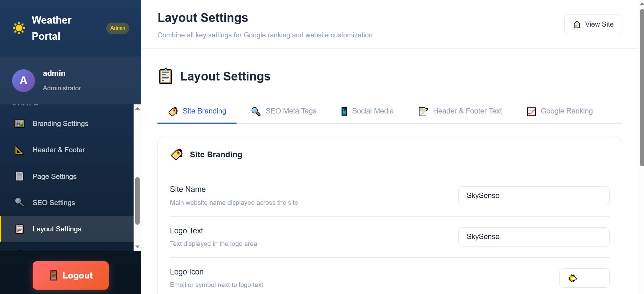Click the Google Ranking chart icon
This screenshot has width=644, height=294.
(531, 111)
